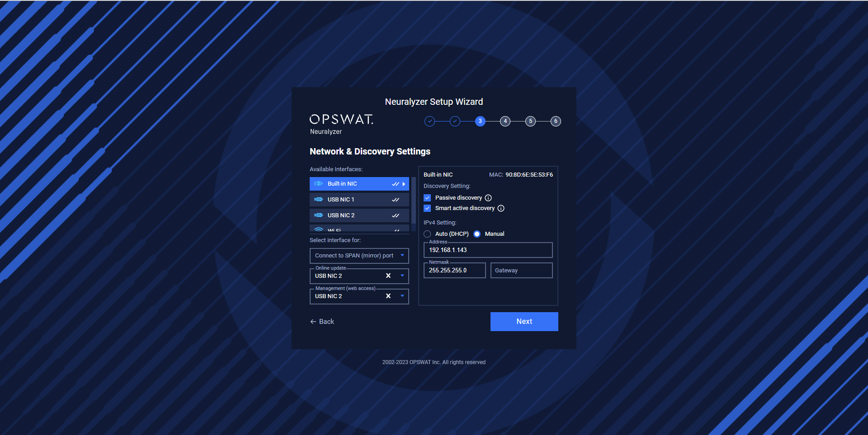Select Auto (DHCP) radio button
This screenshot has width=868, height=435.
427,234
